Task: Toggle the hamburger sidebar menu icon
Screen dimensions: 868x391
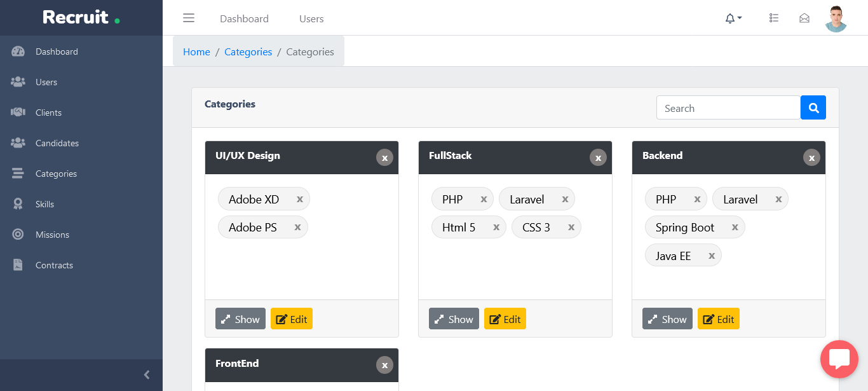Action: [189, 18]
